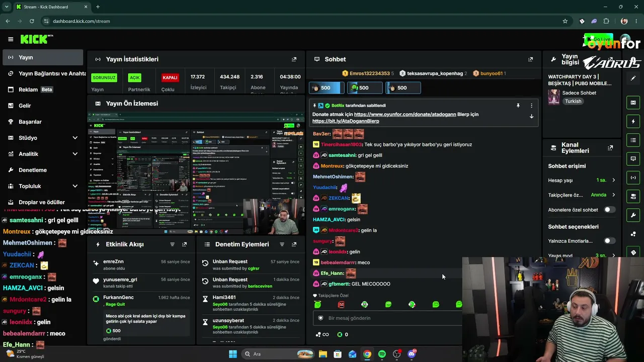Edit stream info with pencil icon
Screen dimensions: 644x362
click(633, 78)
